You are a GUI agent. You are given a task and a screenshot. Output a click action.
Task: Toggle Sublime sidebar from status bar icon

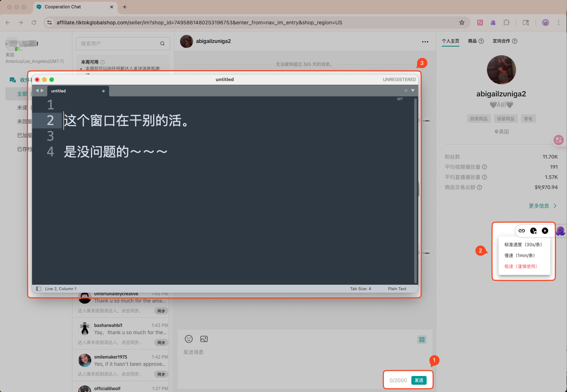pos(39,289)
